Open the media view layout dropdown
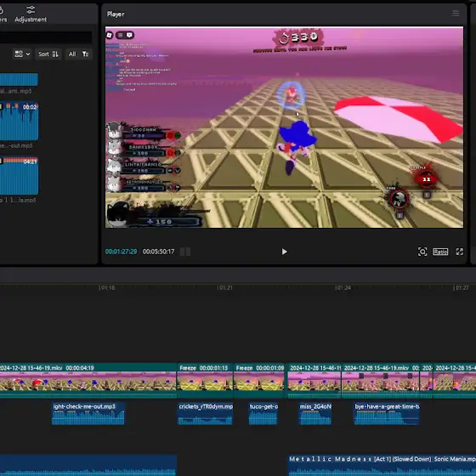The width and height of the screenshot is (476, 476). [22, 54]
